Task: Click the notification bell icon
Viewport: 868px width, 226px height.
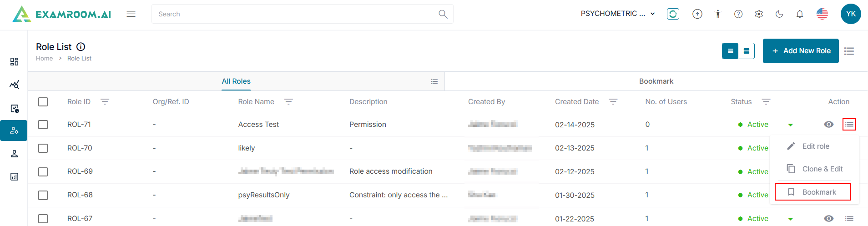Action: pos(799,14)
